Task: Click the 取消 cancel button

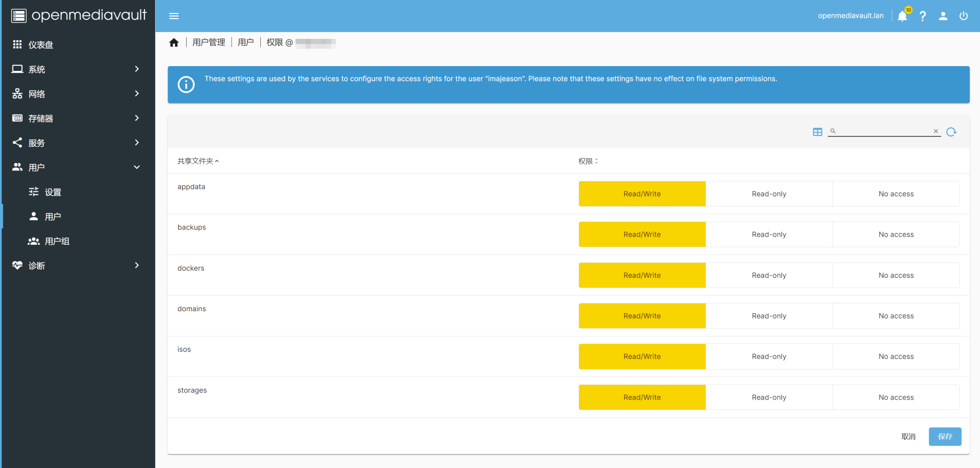Action: click(x=908, y=436)
